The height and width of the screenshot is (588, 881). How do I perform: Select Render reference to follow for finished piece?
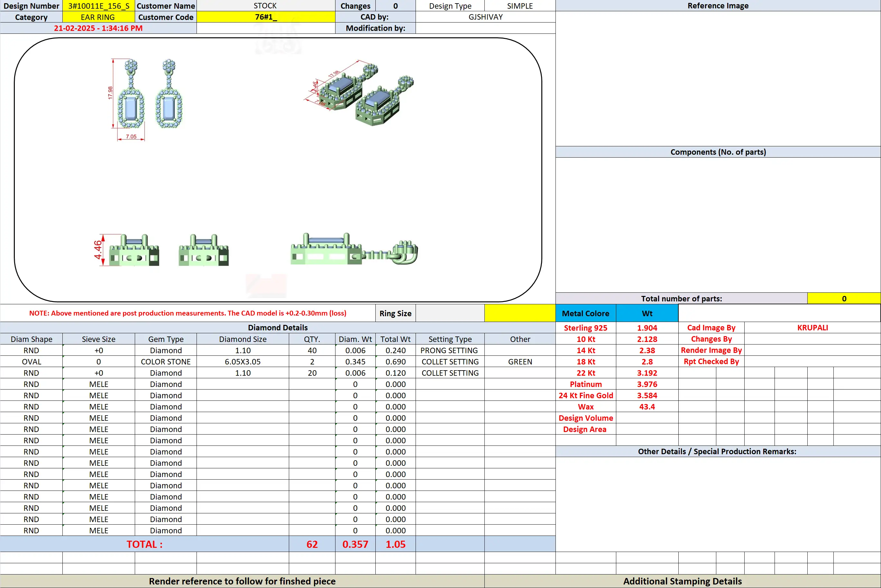tap(242, 581)
